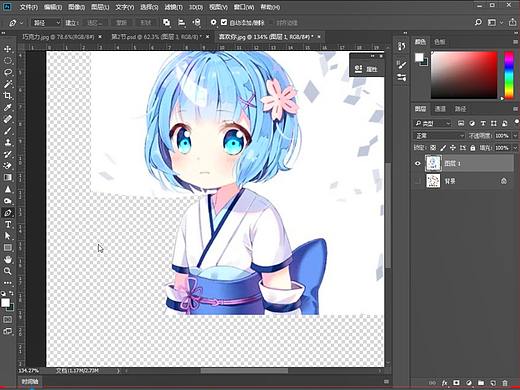Click the path arrangement icon in options bar
Screen dimensions: 520x390
tap(197, 23)
